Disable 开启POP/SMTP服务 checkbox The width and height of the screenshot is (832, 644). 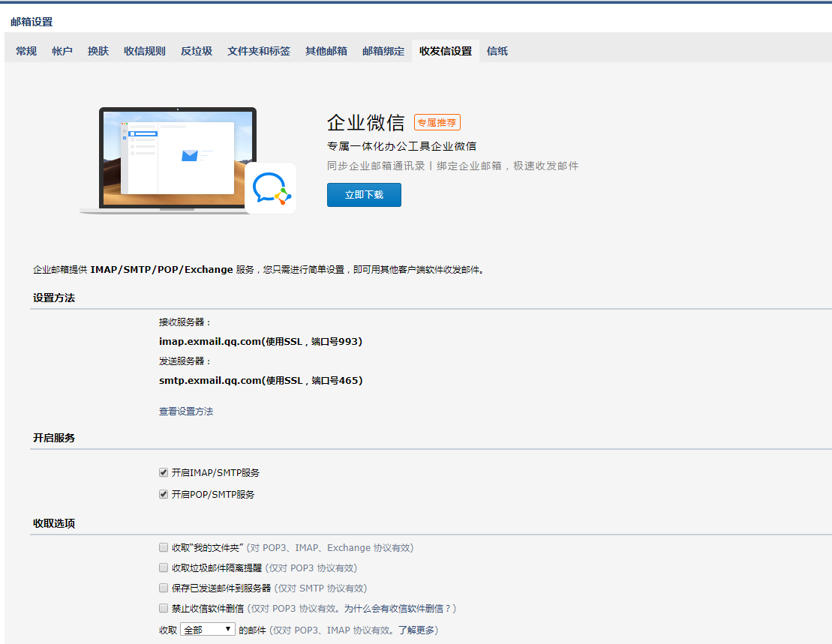163,494
